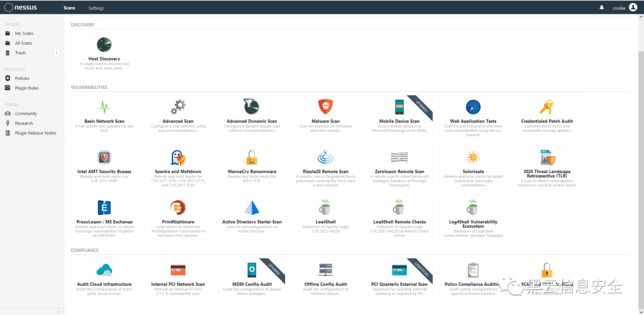
Task: Open Active Directory Starter Scan pyramid icon
Action: coord(252,208)
